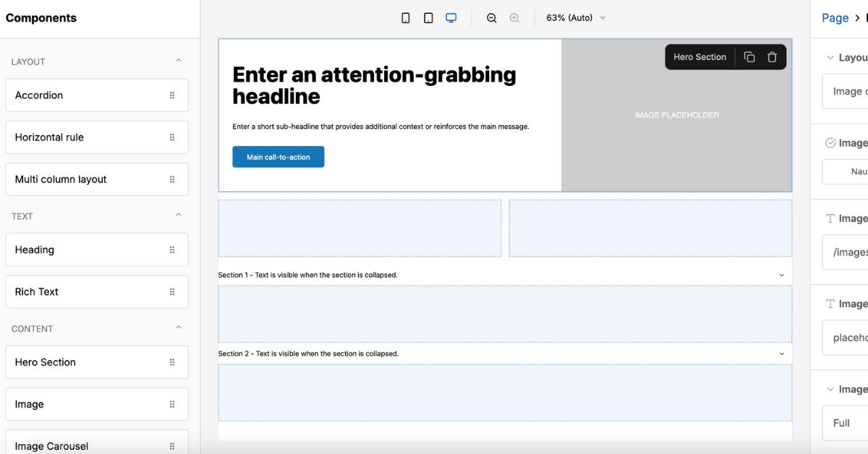Zoom in using the magnifier icon
The image size is (868, 454).
pos(514,17)
